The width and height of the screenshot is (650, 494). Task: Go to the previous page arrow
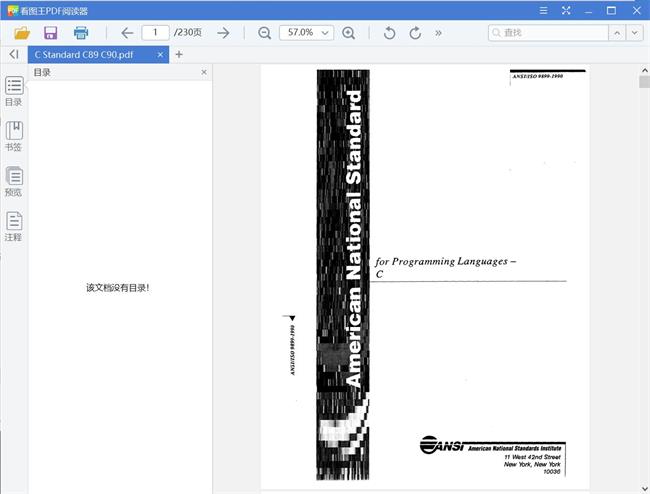tap(126, 33)
